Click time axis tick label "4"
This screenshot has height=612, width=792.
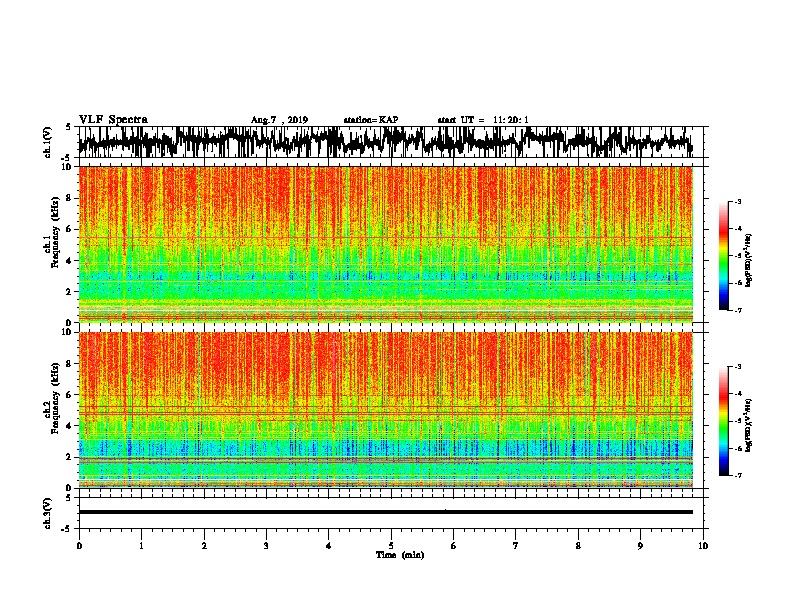tap(329, 546)
